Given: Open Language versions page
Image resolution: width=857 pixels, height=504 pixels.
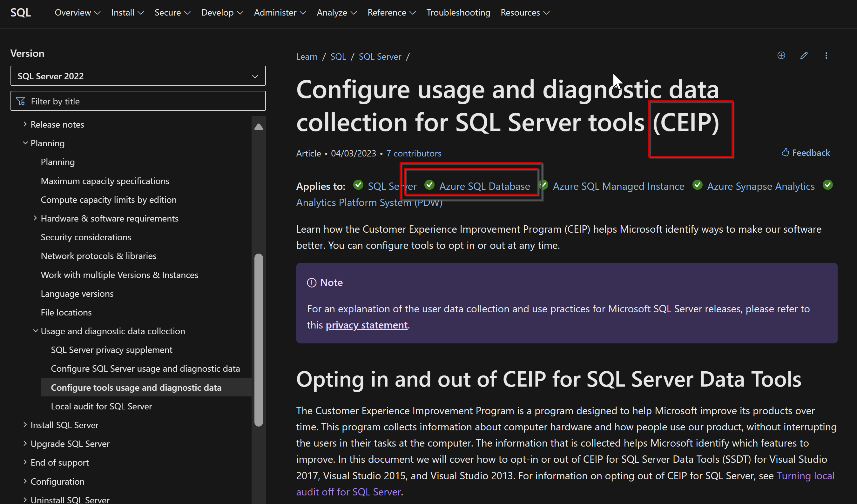Looking at the screenshot, I should click(77, 293).
